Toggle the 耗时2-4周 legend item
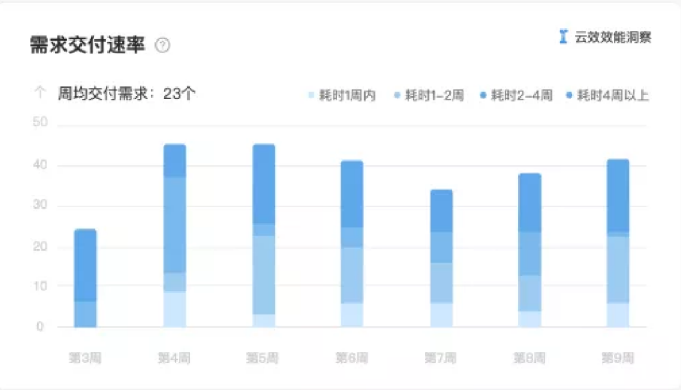This screenshot has height=390, width=681. coord(516,95)
